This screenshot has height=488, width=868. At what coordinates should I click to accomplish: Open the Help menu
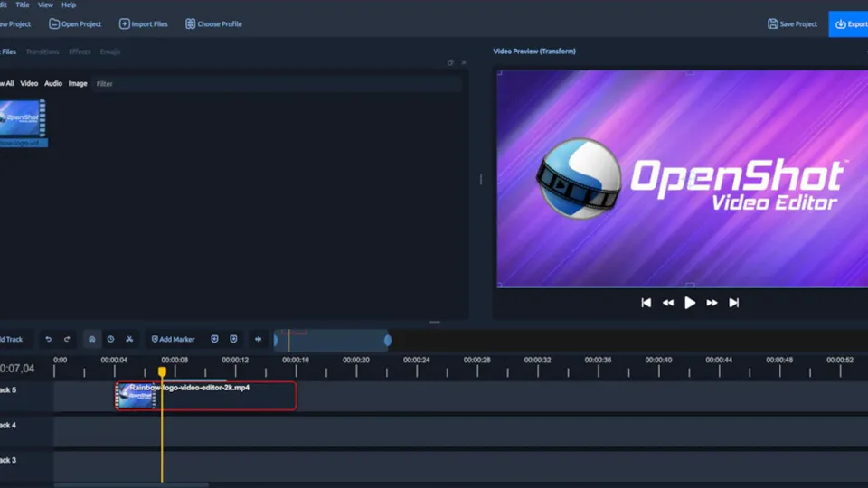(69, 5)
